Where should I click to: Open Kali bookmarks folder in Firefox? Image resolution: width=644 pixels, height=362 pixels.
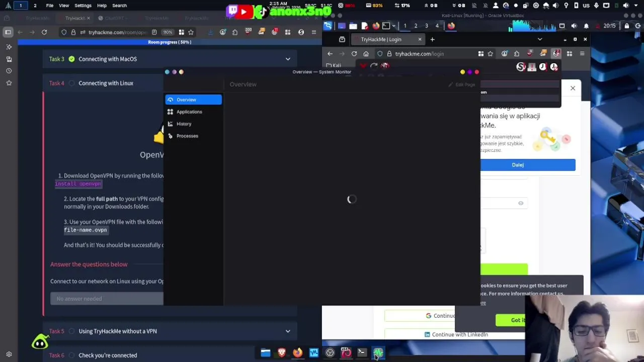point(334,65)
